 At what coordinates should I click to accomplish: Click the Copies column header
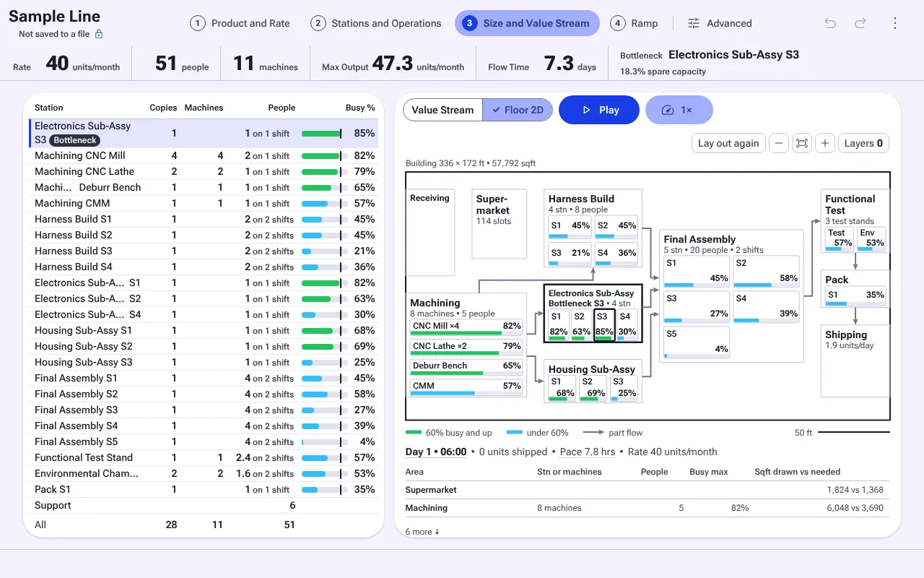tap(163, 108)
